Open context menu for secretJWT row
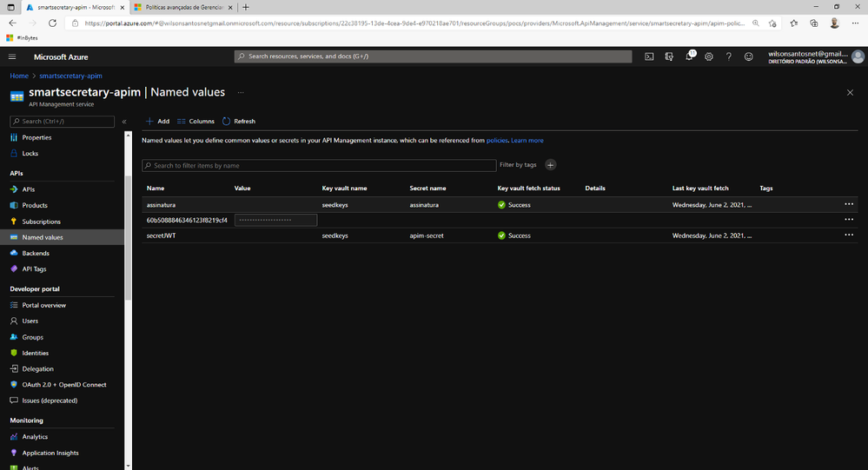 point(849,235)
